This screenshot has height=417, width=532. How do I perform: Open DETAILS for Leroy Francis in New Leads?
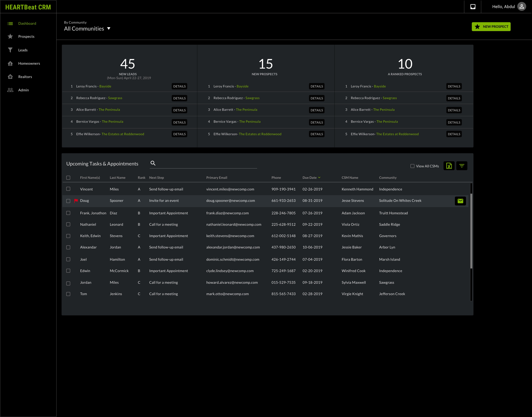tap(179, 86)
